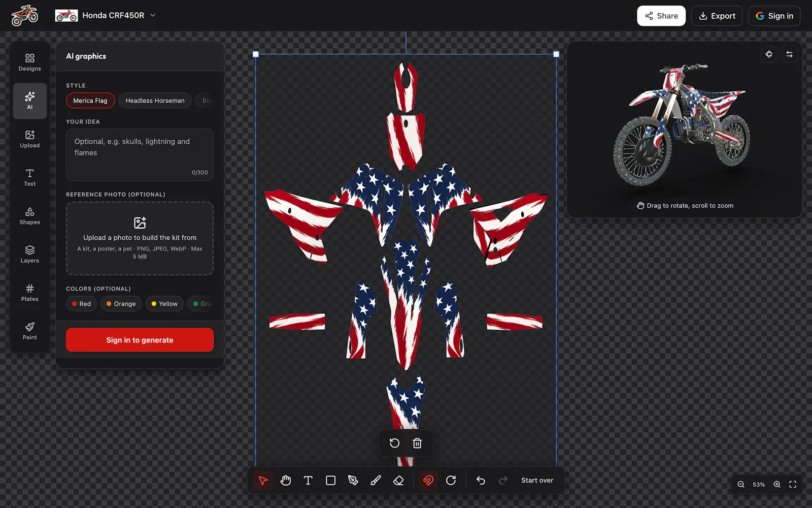Click the counter-clockwise reset icon beside trash

tap(394, 443)
